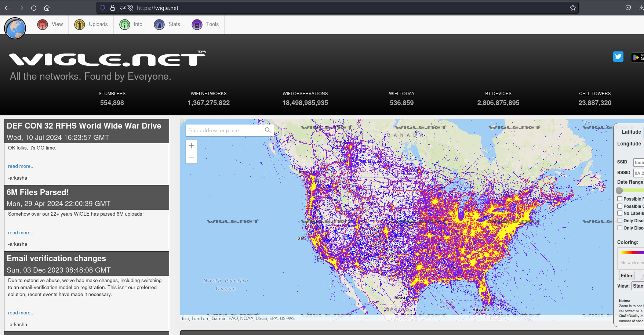Screen dimensions: 644x335
Task: Click the blue Stats icon
Action: coord(159,25)
